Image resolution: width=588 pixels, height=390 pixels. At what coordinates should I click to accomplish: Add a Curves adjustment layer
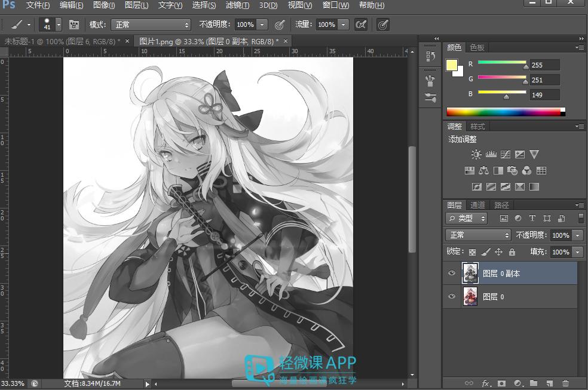506,154
